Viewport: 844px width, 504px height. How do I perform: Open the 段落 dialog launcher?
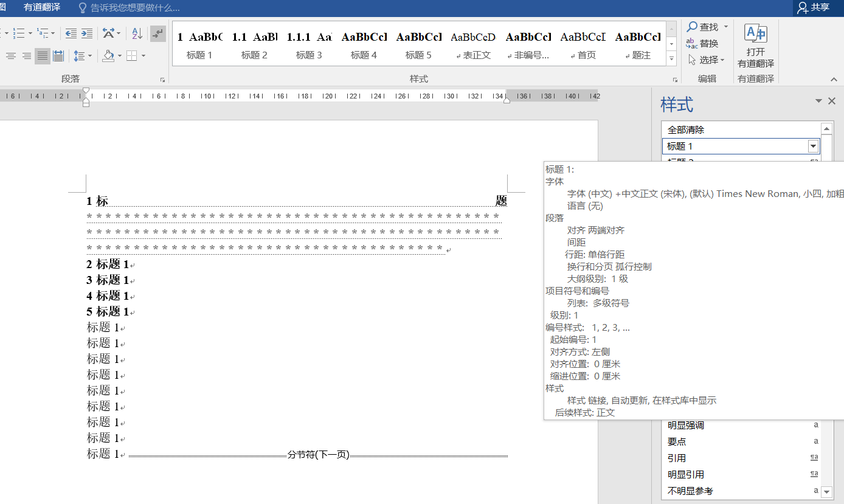(x=162, y=80)
